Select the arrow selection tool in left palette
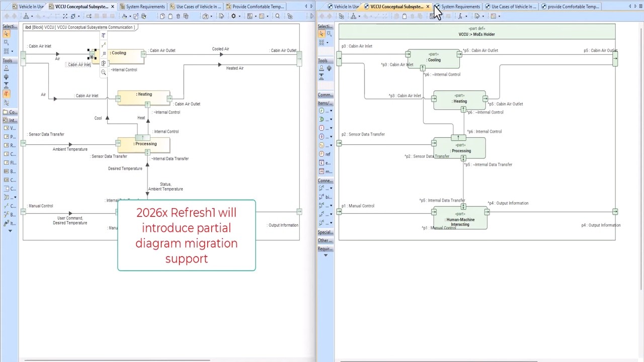Screen dimensions: 644x362 point(7,34)
